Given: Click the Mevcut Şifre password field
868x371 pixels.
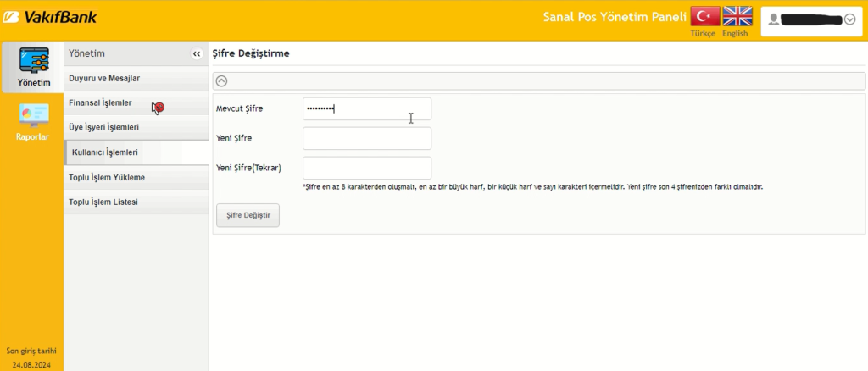Looking at the screenshot, I should tap(366, 108).
